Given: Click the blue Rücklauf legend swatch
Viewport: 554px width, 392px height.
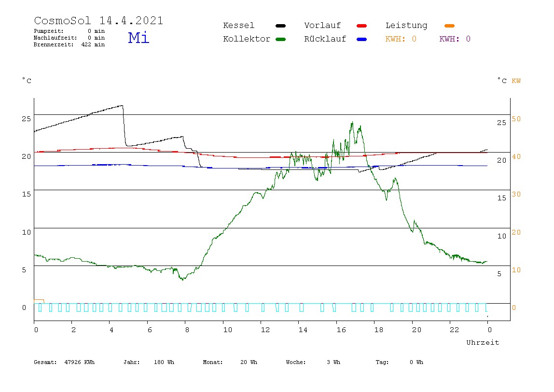Looking at the screenshot, I should 362,39.
